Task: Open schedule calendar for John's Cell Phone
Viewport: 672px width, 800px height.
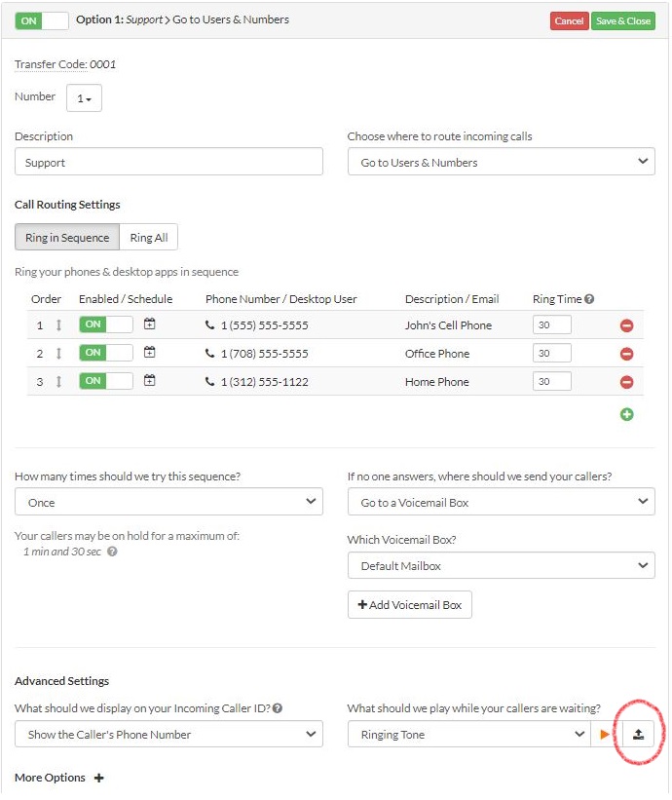Action: pyautogui.click(x=149, y=324)
